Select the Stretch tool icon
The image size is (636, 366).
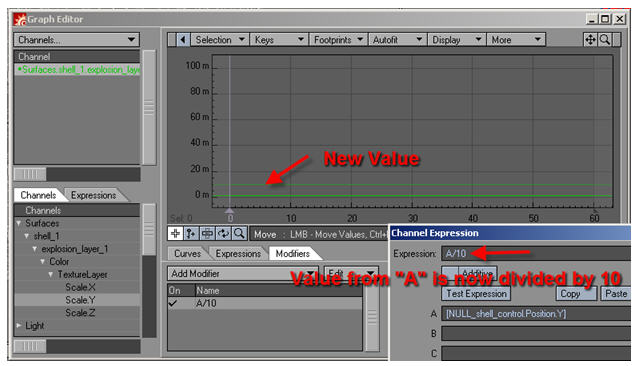(x=207, y=233)
